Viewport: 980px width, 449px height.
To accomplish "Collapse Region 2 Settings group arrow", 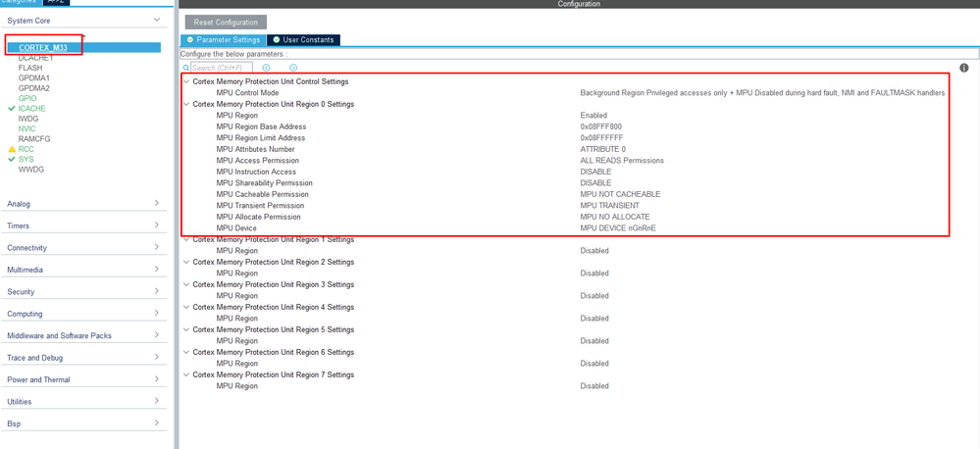I will [x=186, y=262].
